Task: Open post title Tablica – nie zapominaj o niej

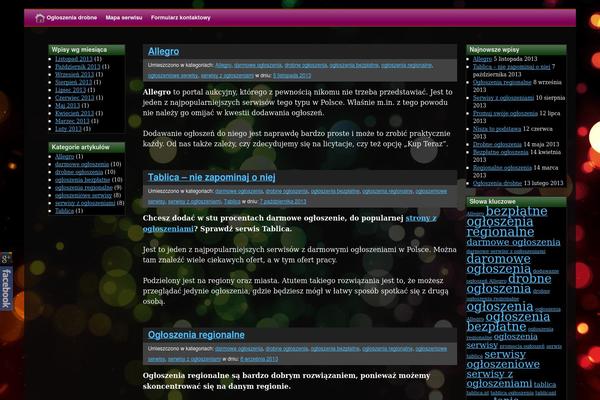Action: pos(212,177)
